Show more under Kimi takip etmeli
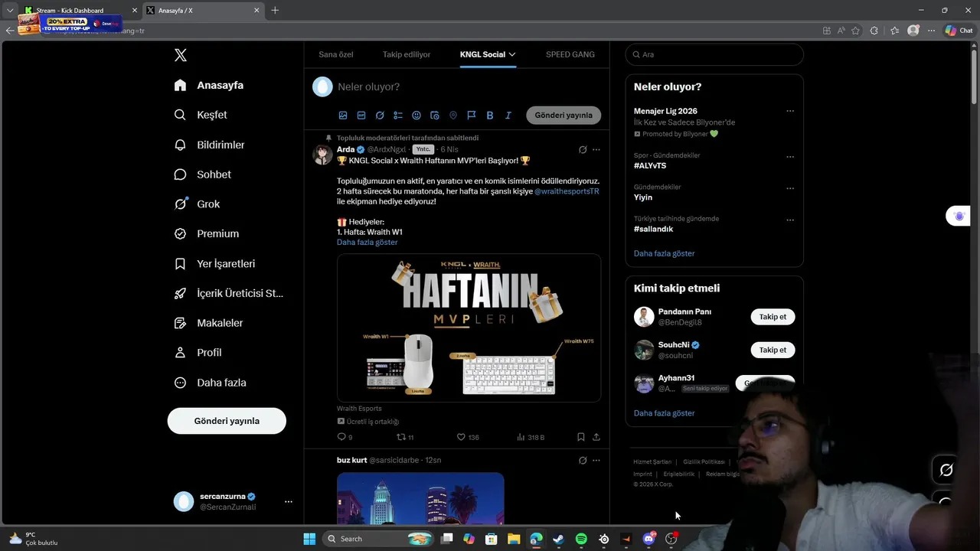980x551 pixels. pos(664,413)
